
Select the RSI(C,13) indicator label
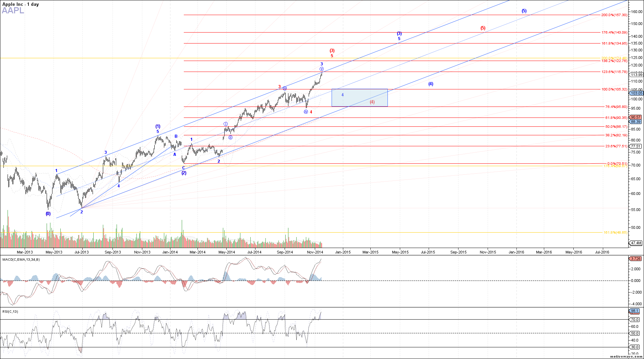point(10,311)
